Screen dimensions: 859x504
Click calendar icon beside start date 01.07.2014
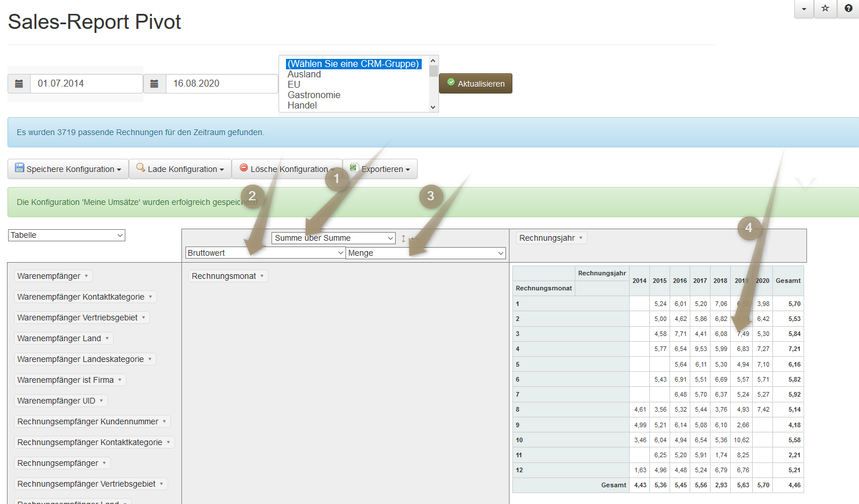click(19, 84)
